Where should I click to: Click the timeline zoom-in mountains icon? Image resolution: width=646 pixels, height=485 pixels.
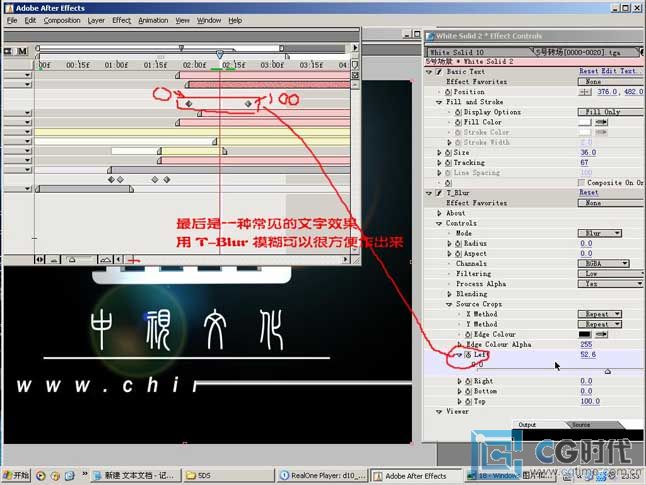click(105, 260)
